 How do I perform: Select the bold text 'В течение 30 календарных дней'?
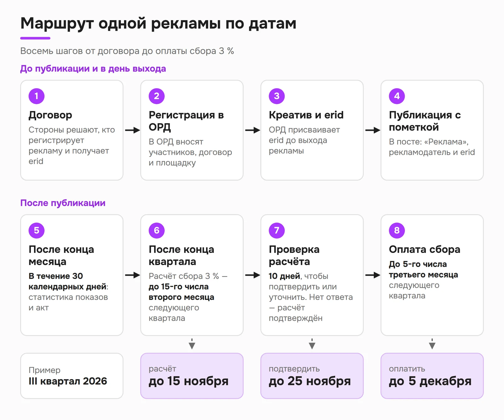click(68, 281)
